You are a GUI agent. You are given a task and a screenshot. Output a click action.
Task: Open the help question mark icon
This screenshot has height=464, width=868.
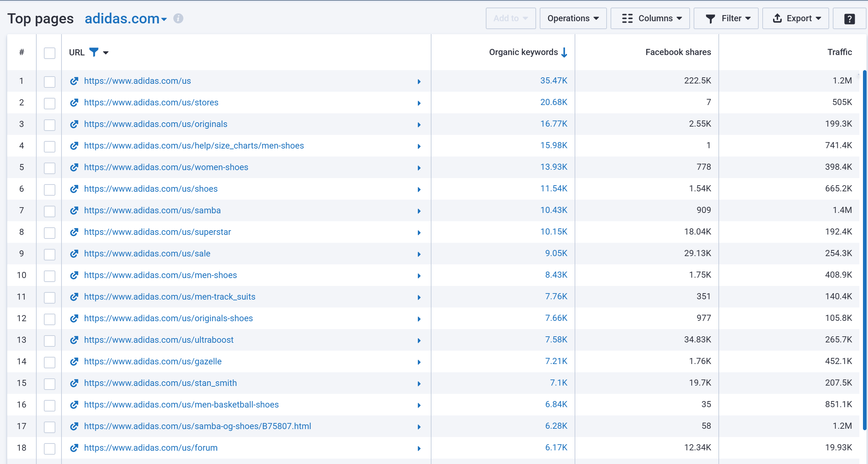point(849,18)
